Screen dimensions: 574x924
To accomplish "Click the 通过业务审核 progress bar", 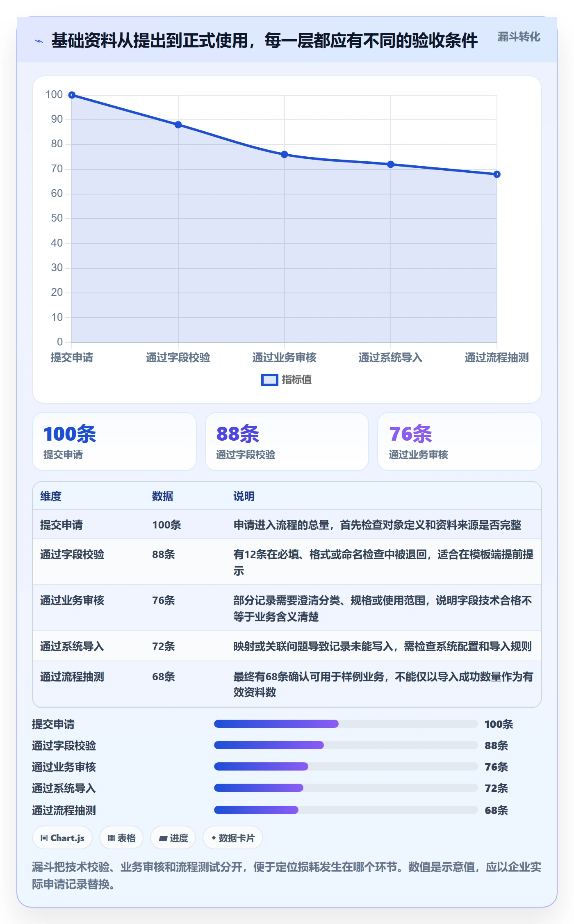I will 346,766.
